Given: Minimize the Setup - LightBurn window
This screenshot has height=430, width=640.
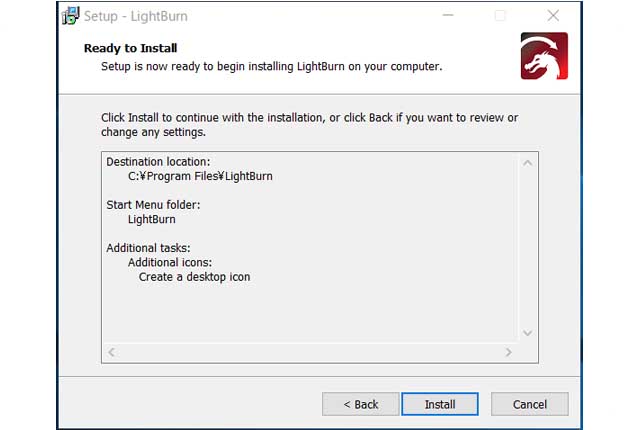Looking at the screenshot, I should pyautogui.click(x=448, y=16).
